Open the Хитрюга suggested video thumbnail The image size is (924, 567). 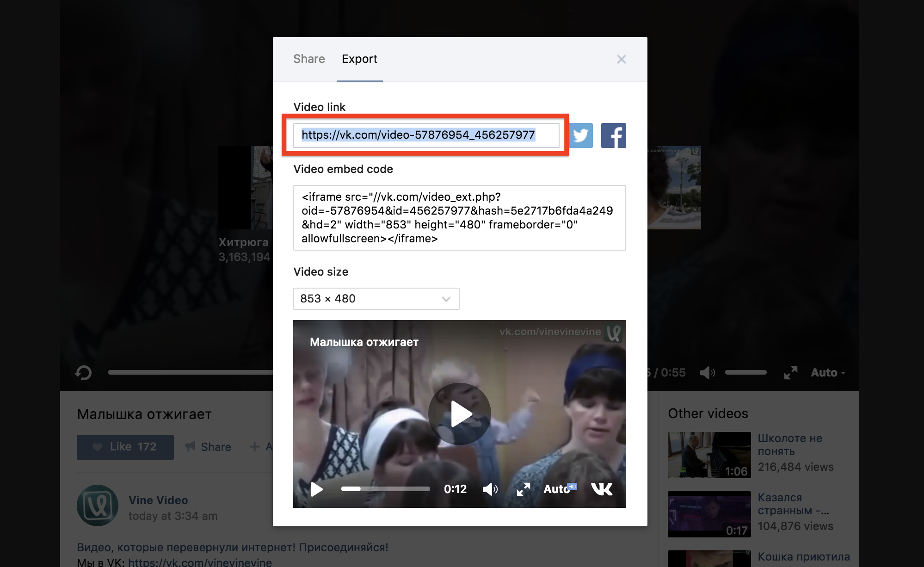(x=246, y=188)
